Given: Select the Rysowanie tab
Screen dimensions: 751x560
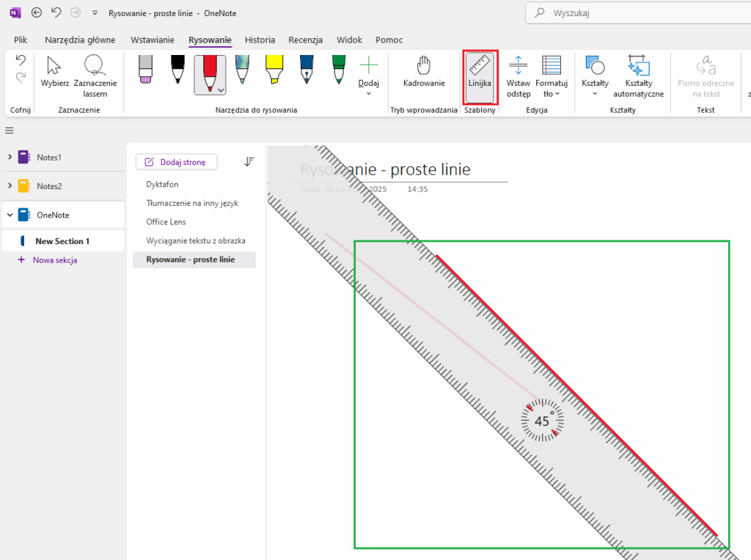Looking at the screenshot, I should click(x=210, y=40).
